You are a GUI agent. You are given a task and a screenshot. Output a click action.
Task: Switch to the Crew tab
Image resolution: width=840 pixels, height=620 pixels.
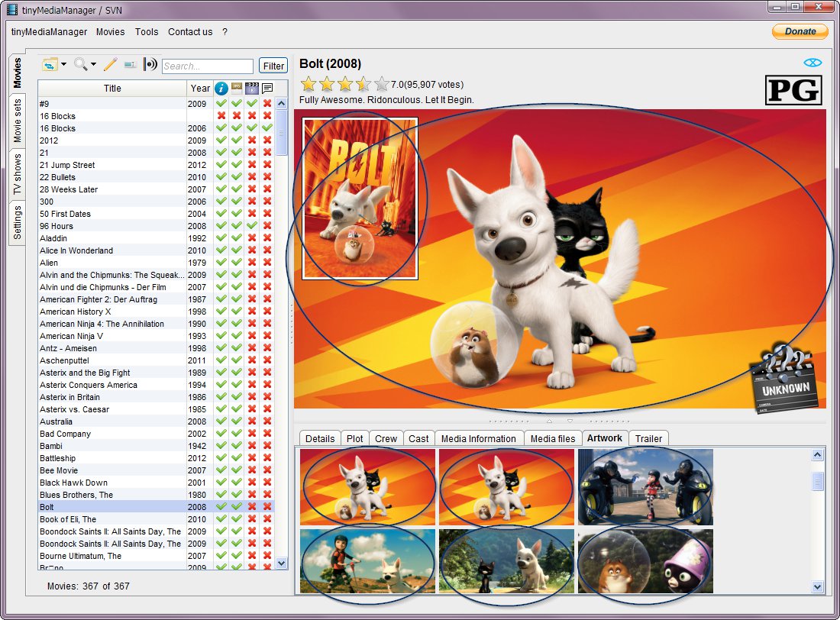coord(386,439)
